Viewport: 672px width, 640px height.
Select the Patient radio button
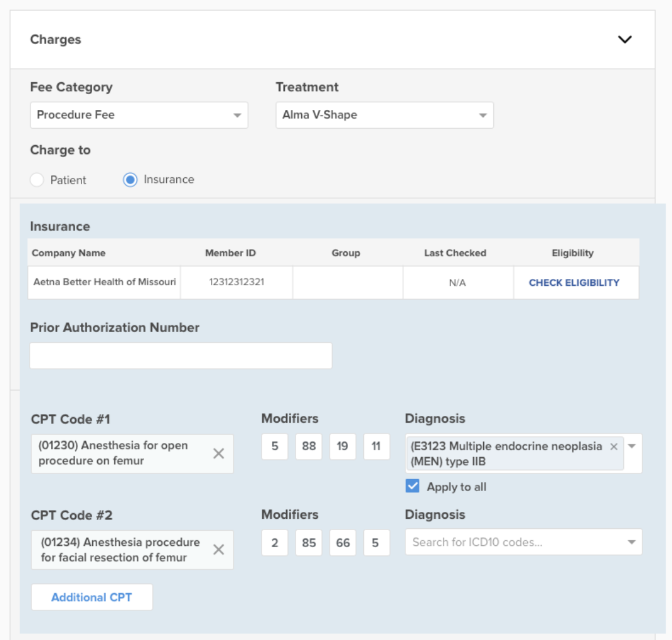click(37, 180)
